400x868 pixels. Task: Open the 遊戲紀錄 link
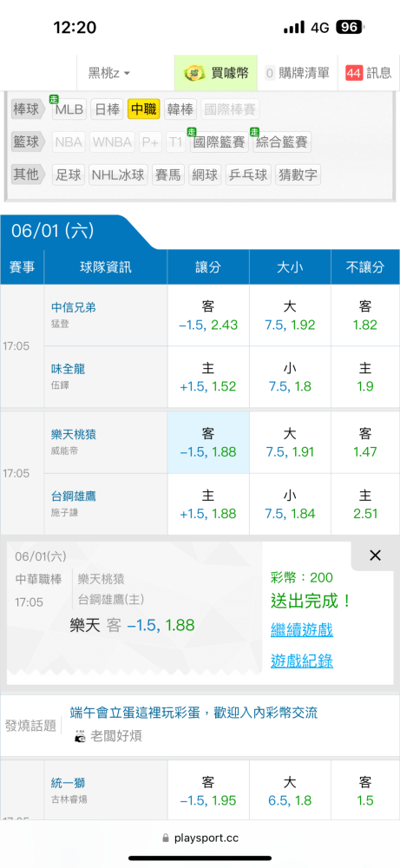coord(302,661)
